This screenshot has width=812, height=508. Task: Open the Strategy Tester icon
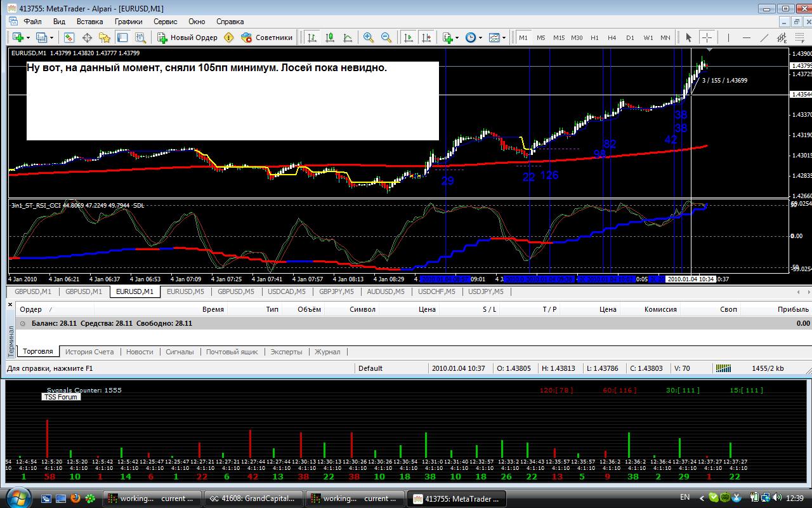pyautogui.click(x=140, y=37)
